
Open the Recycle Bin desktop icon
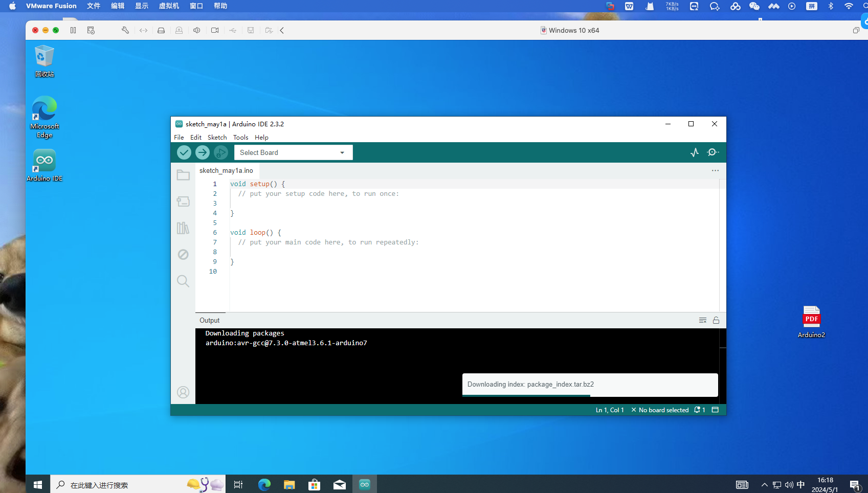44,61
